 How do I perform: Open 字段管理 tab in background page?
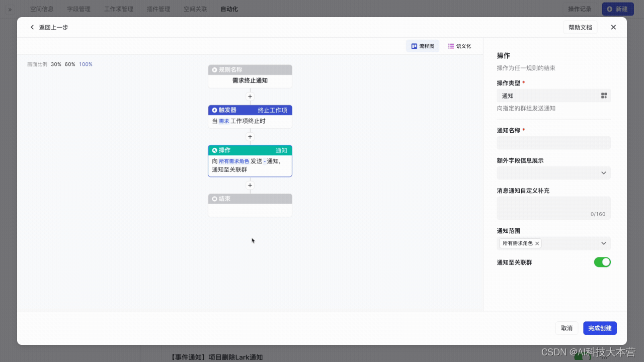[x=79, y=9]
